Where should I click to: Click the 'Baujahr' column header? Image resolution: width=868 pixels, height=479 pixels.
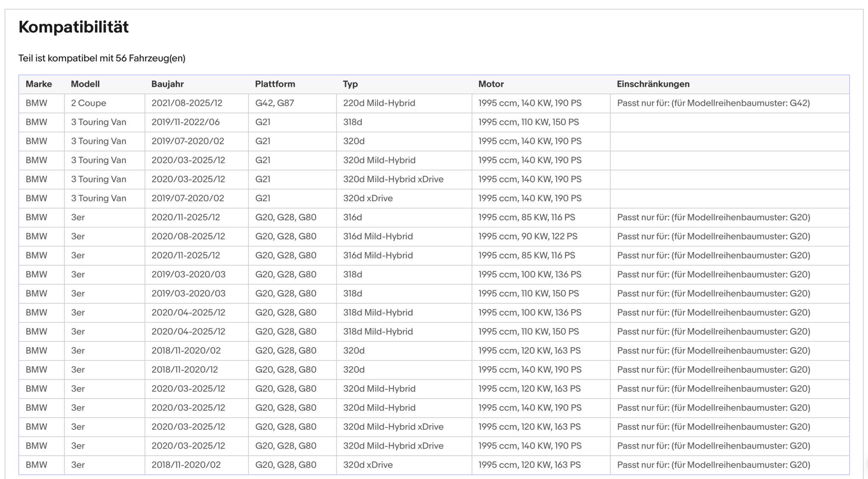coord(167,84)
